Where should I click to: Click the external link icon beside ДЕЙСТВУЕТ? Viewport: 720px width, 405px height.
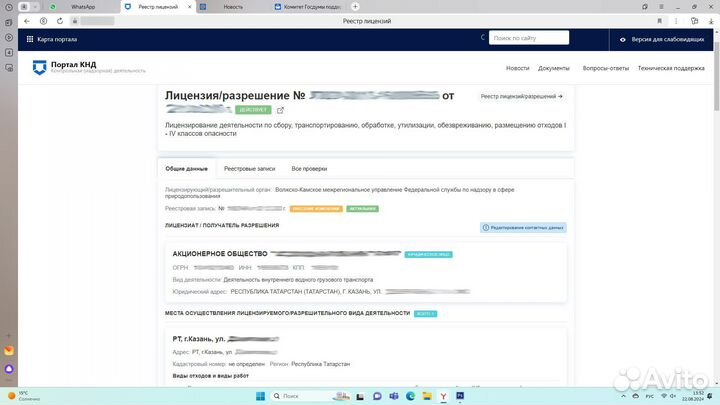click(x=280, y=110)
